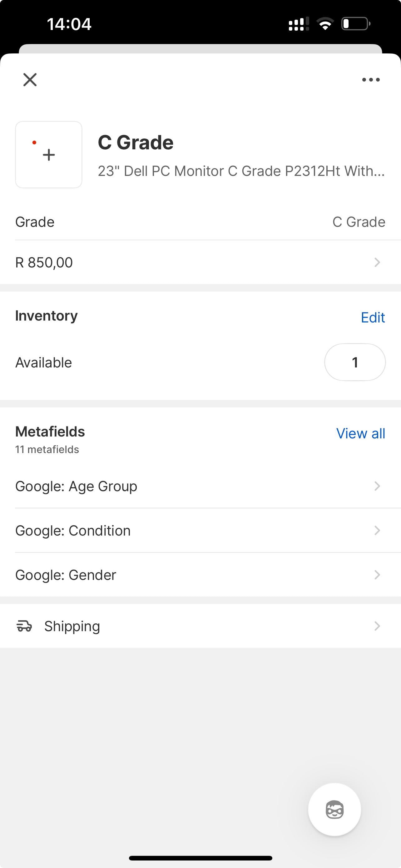This screenshot has width=401, height=868.
Task: Tap the 23" Dell PC Monitor product subtitle
Action: pos(241,171)
